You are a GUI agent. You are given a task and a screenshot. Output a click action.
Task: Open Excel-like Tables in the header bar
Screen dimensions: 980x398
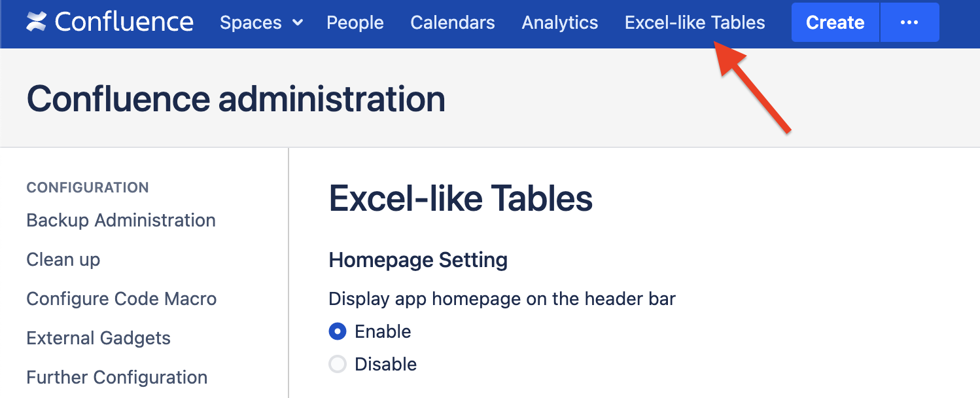695,23
